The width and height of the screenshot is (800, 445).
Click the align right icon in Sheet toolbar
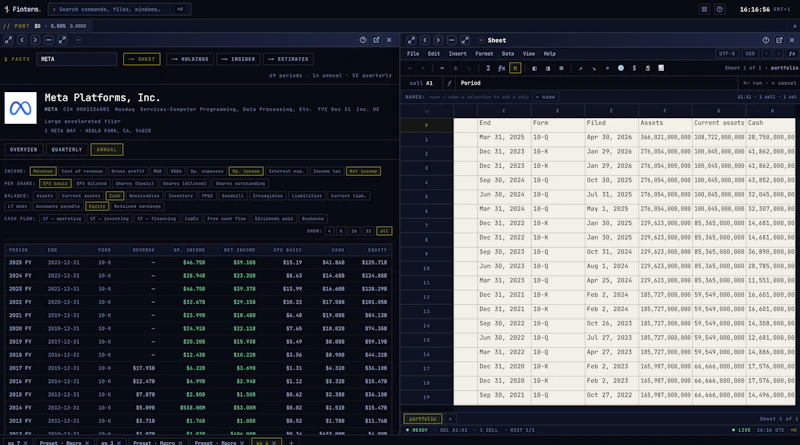(x=547, y=68)
